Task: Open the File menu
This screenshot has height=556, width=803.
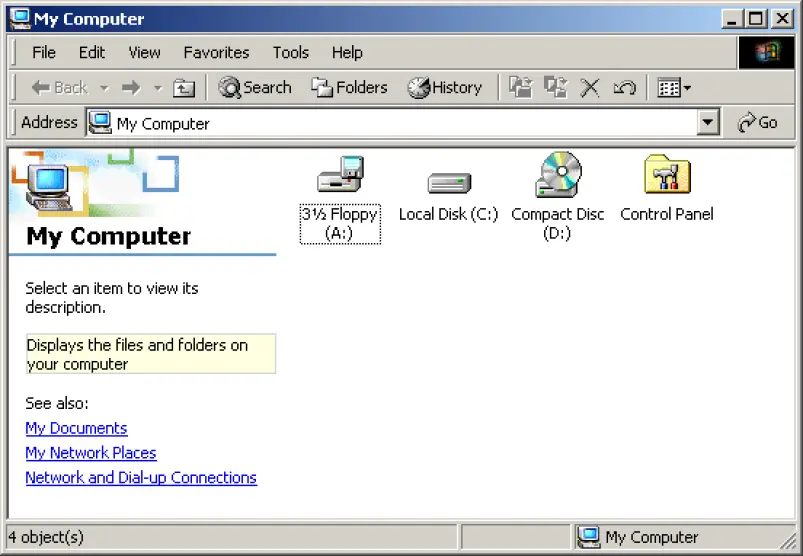Action: (44, 52)
